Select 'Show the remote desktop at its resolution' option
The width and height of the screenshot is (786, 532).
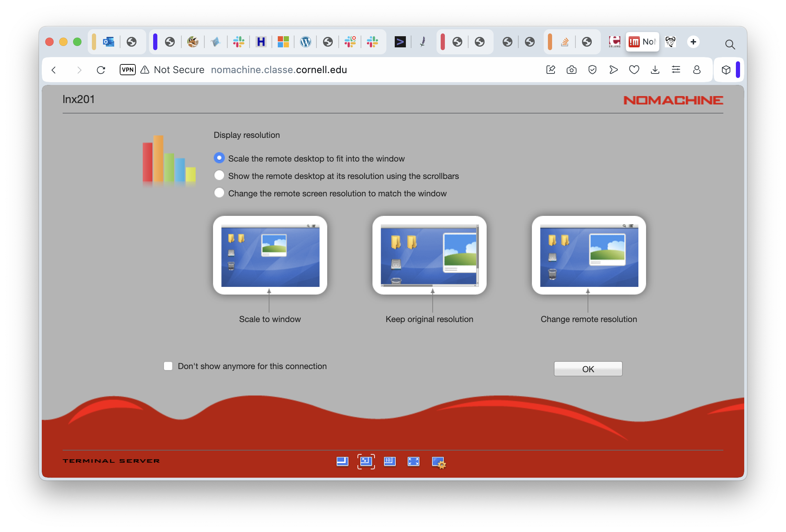pyautogui.click(x=219, y=175)
